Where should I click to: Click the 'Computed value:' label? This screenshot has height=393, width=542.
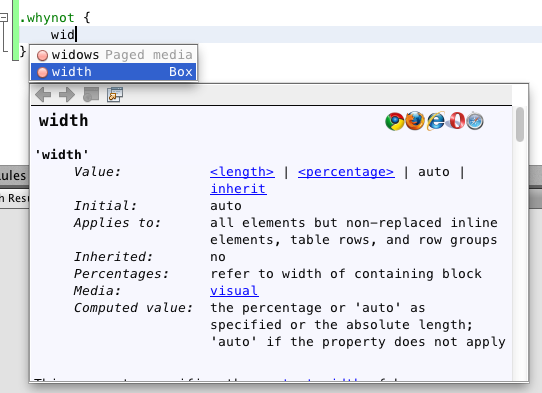pos(133,308)
